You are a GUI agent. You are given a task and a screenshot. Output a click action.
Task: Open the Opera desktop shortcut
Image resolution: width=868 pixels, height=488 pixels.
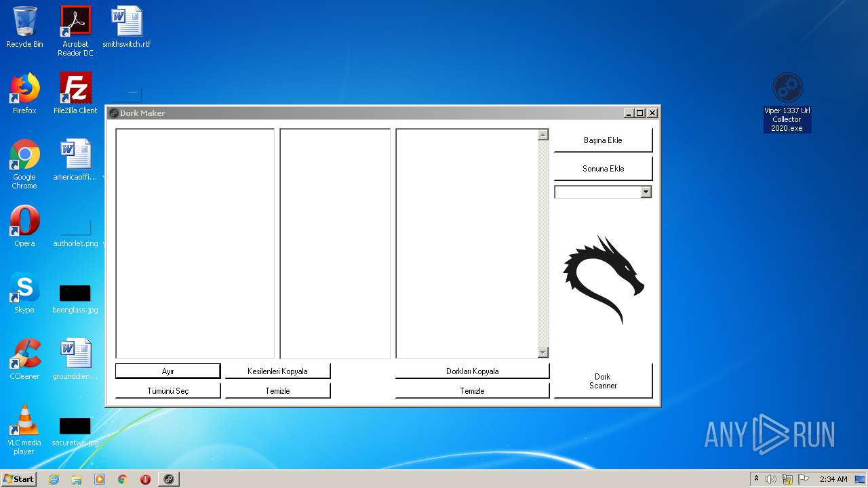pos(24,226)
